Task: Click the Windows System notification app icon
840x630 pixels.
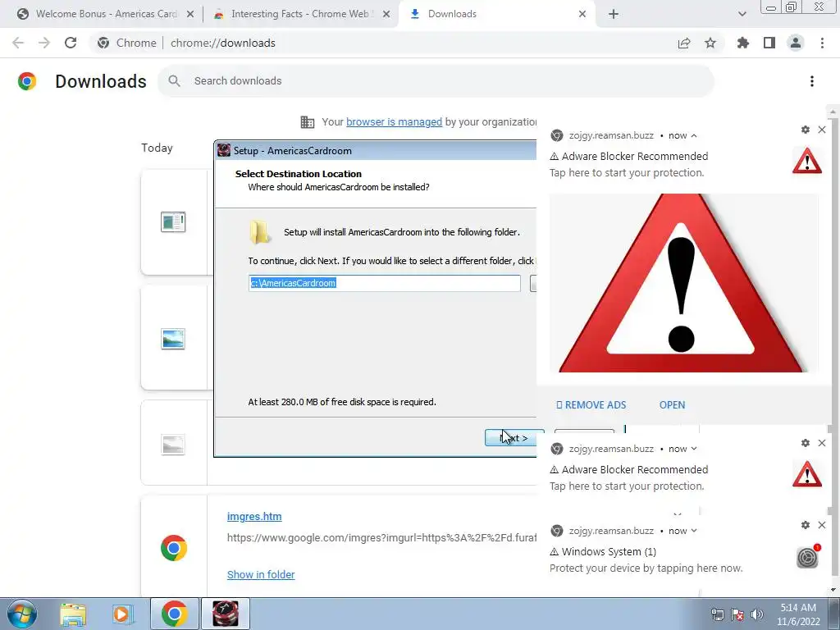Action: point(807,557)
